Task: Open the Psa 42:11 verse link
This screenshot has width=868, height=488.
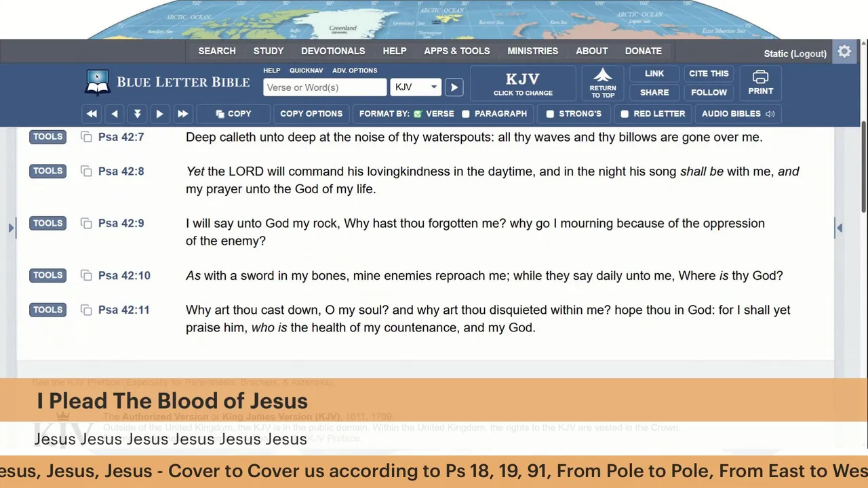Action: [123, 310]
